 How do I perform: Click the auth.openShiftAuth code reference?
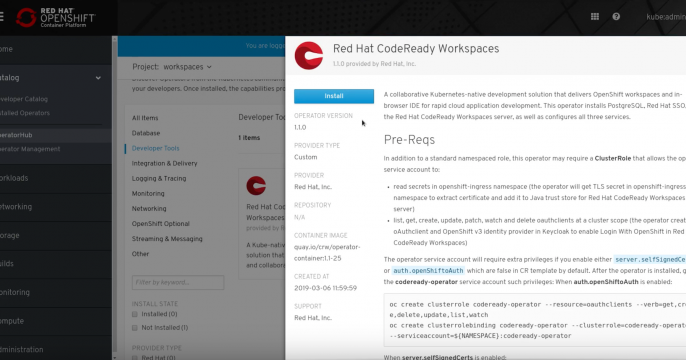pyautogui.click(x=428, y=271)
